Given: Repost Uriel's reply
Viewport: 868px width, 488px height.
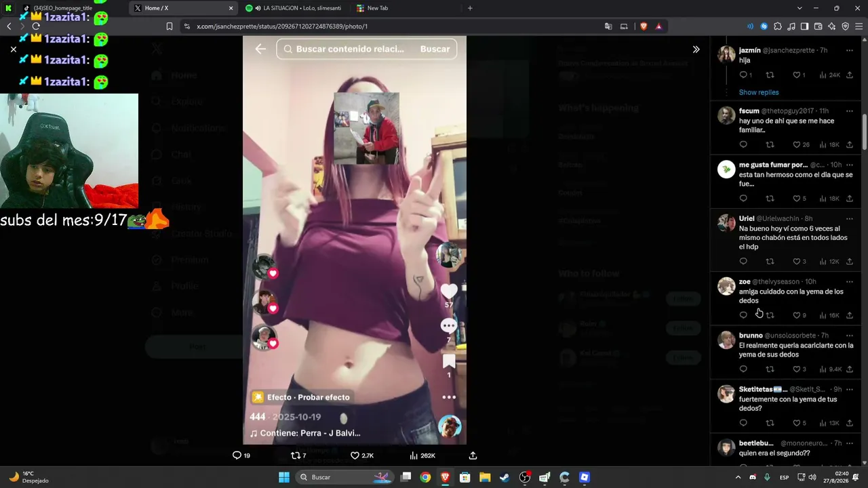Looking at the screenshot, I should [x=770, y=262].
